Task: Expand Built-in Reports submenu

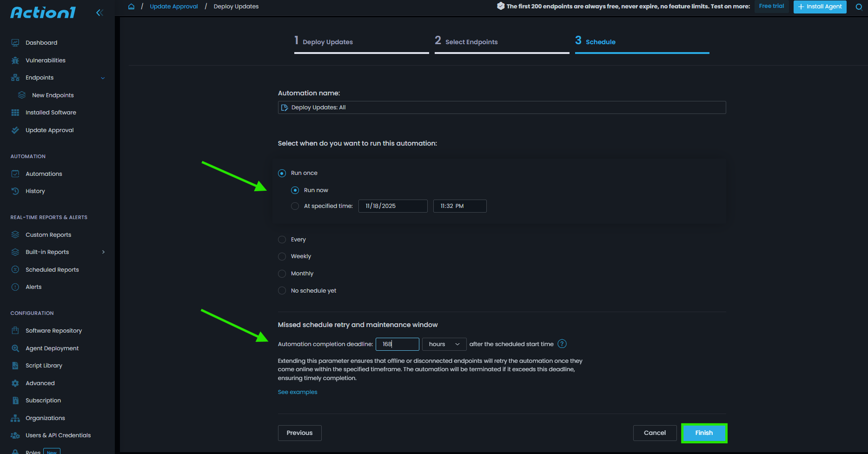Action: [x=103, y=252]
